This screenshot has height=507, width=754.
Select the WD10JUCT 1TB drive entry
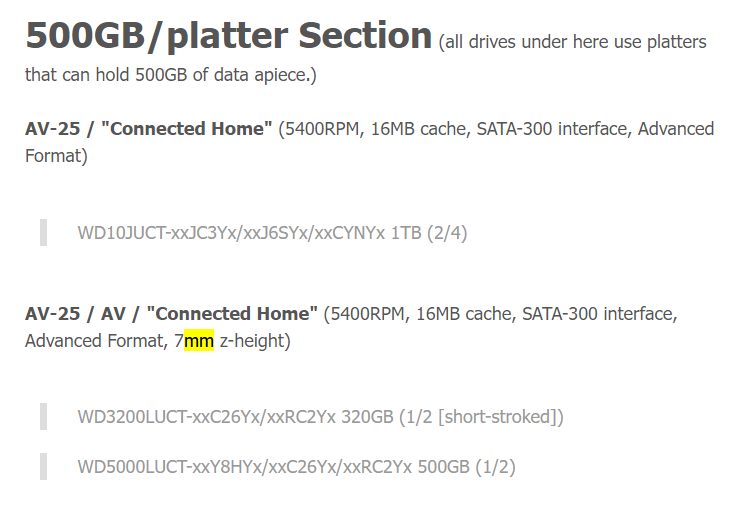pos(272,233)
